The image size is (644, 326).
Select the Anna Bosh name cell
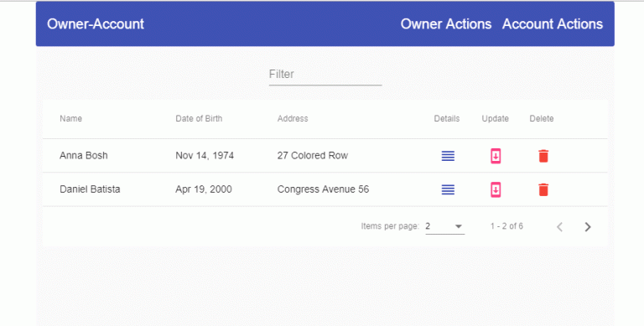click(83, 156)
